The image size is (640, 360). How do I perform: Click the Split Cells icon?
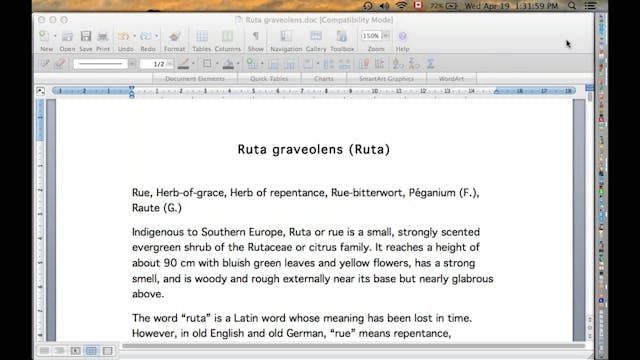point(290,64)
